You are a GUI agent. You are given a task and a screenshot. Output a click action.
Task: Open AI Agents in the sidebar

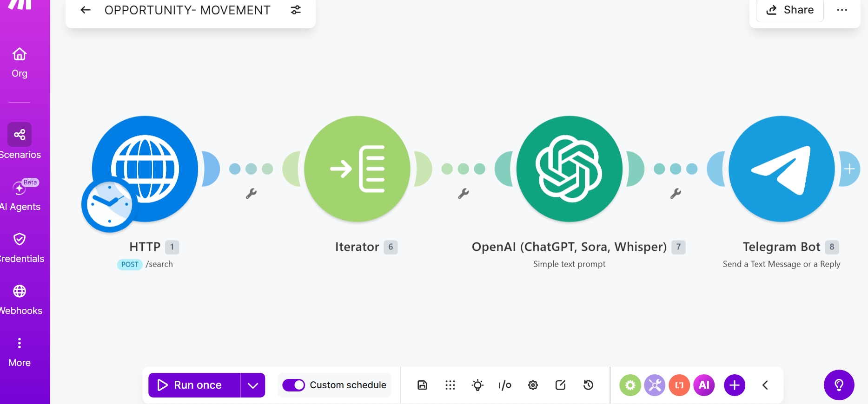point(20,196)
